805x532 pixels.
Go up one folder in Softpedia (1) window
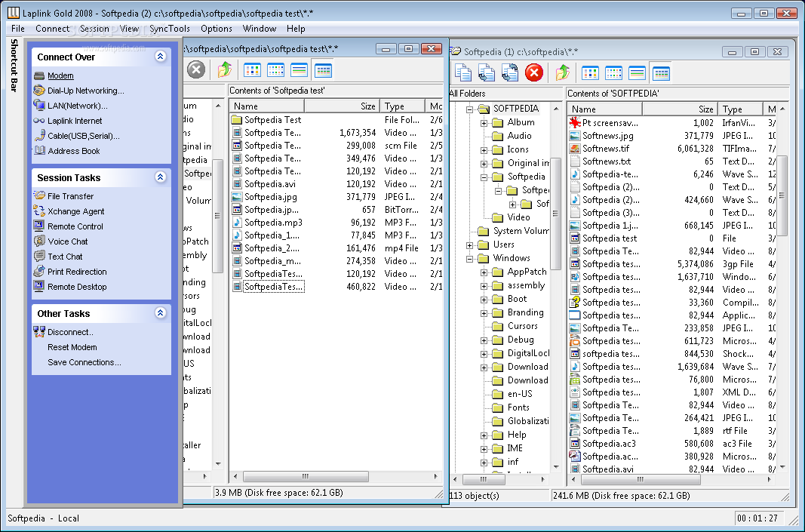[562, 72]
